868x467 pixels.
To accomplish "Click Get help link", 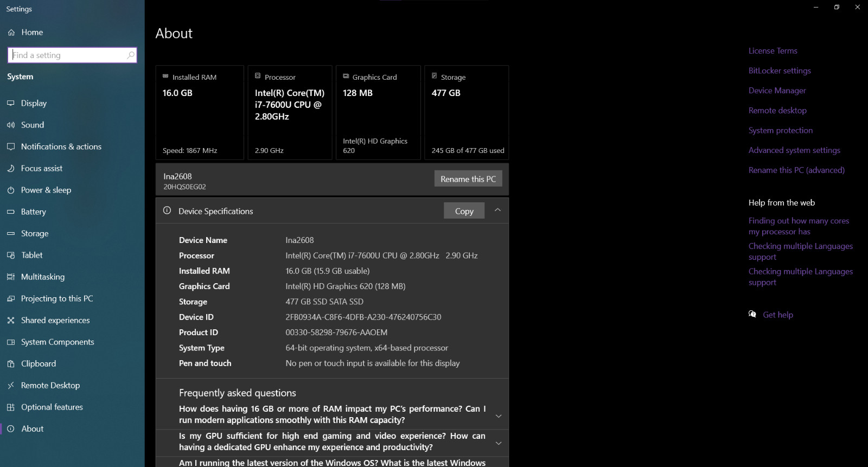I will coord(778,315).
